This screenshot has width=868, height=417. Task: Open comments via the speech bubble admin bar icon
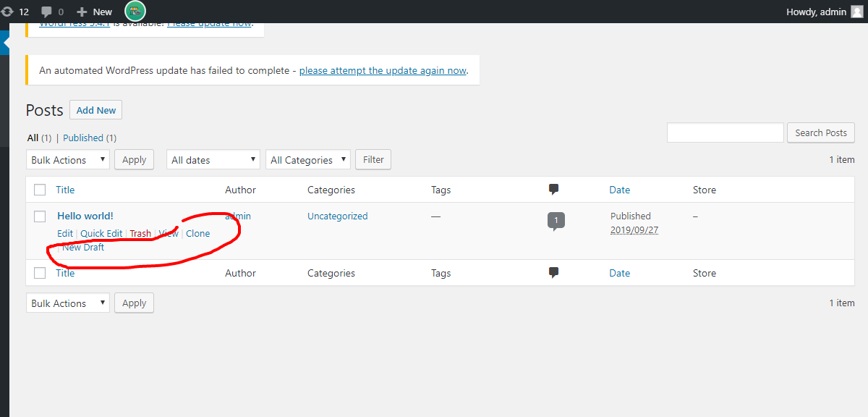click(45, 11)
